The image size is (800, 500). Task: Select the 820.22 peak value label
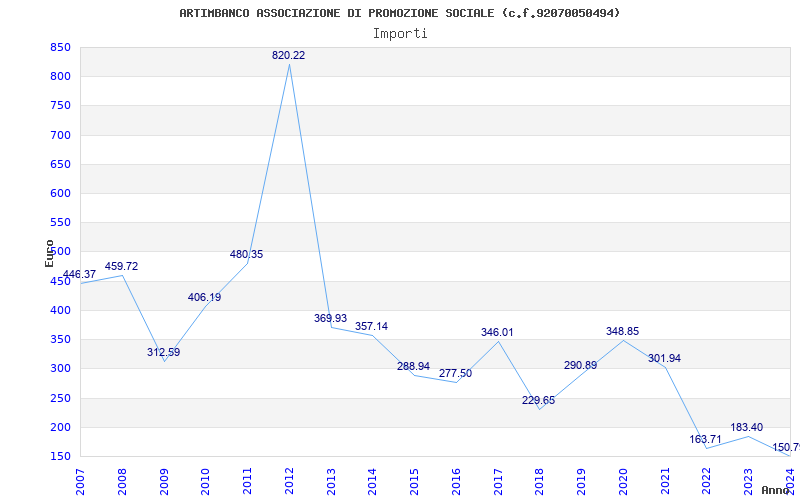288,56
